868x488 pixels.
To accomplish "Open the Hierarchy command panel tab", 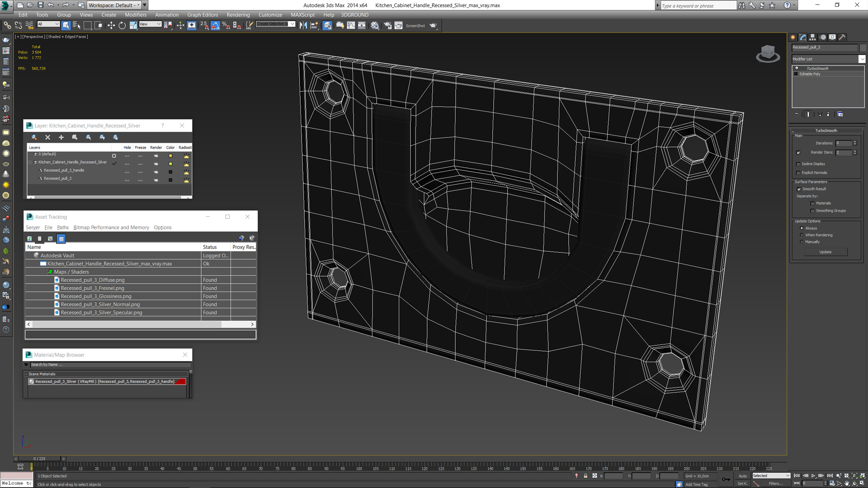I will point(812,38).
